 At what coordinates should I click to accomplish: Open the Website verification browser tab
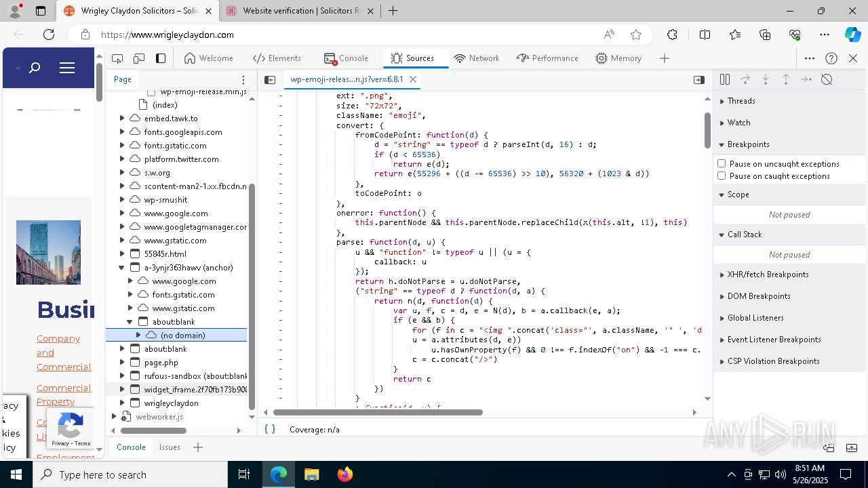point(300,11)
